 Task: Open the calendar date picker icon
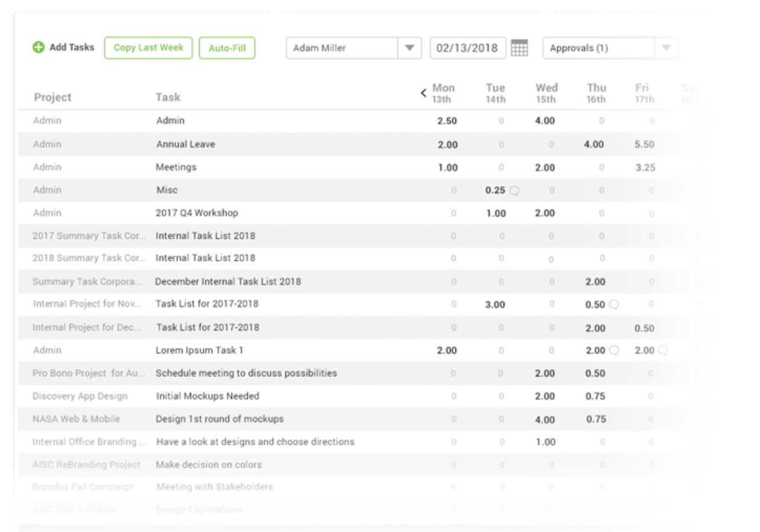pos(519,48)
